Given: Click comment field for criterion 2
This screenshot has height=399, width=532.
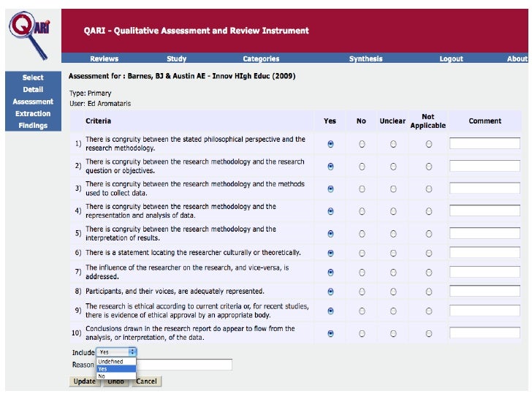Looking at the screenshot, I should (484, 166).
